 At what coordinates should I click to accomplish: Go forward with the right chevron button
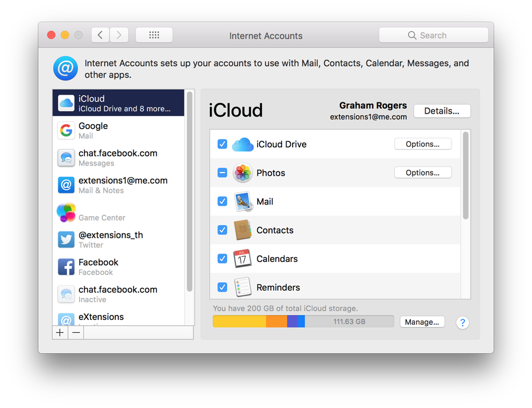pyautogui.click(x=119, y=35)
